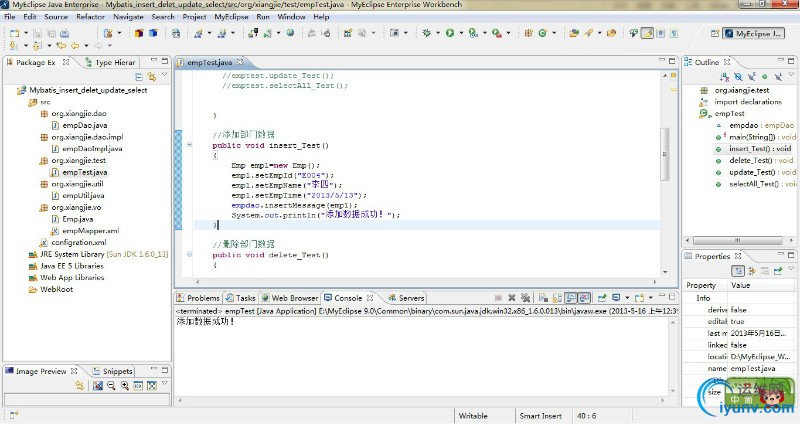The image size is (800, 424).
Task: Open Outline view menu triangle
Action: [791, 74]
